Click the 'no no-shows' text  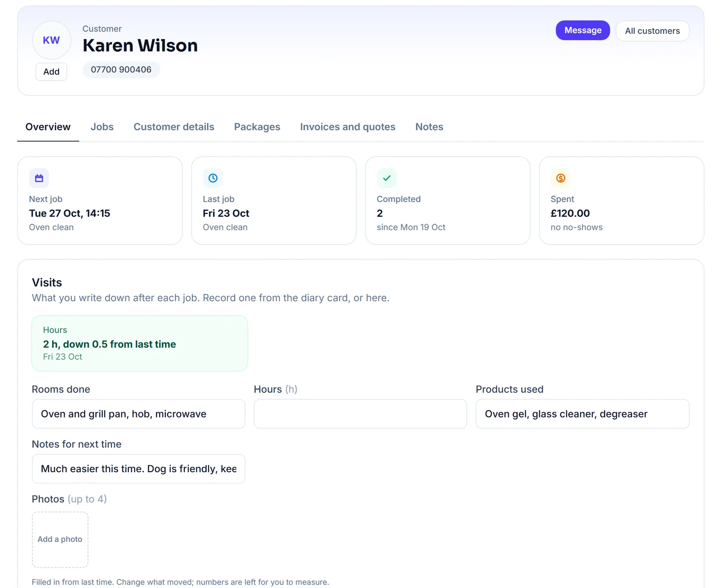576,227
